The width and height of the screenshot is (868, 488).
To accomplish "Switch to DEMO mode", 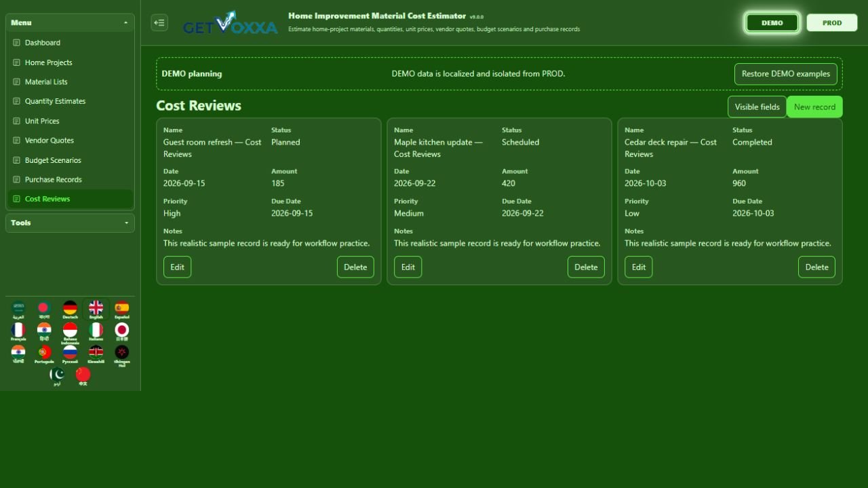I will point(772,22).
